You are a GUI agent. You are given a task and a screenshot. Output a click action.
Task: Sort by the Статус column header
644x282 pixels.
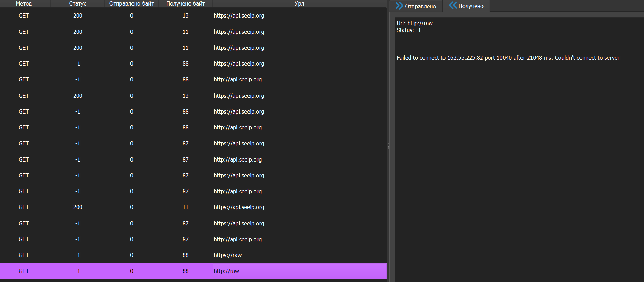(78, 3)
